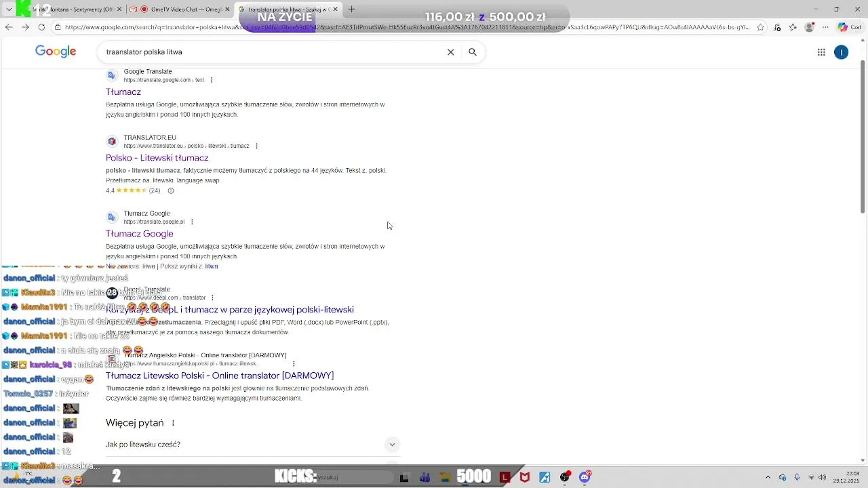
Task: Click into the Google search field
Action: pyautogui.click(x=271, y=52)
